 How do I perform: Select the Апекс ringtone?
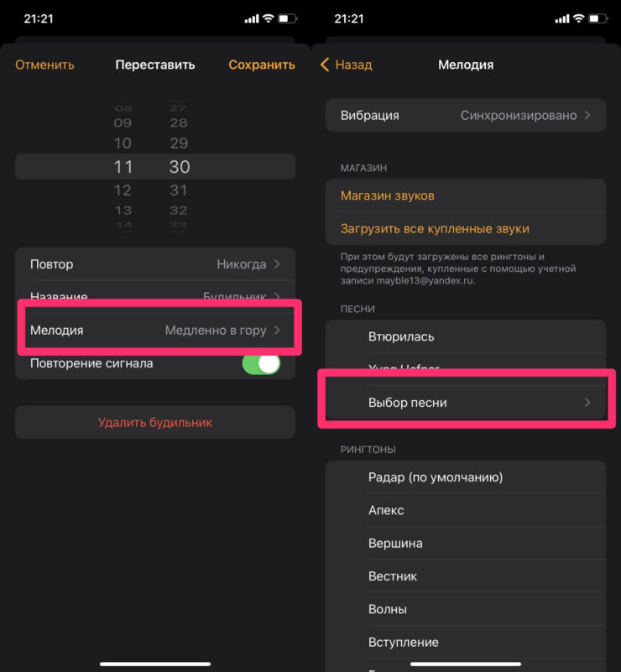pos(386,510)
